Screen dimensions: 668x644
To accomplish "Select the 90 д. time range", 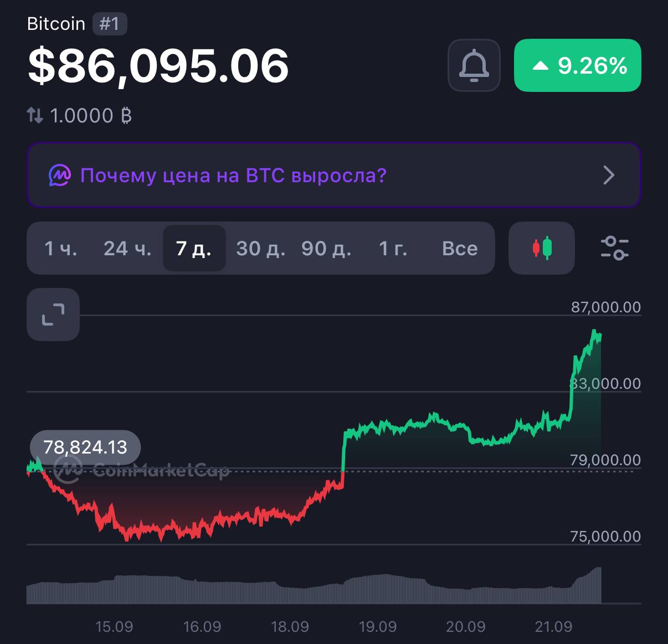I will [326, 249].
